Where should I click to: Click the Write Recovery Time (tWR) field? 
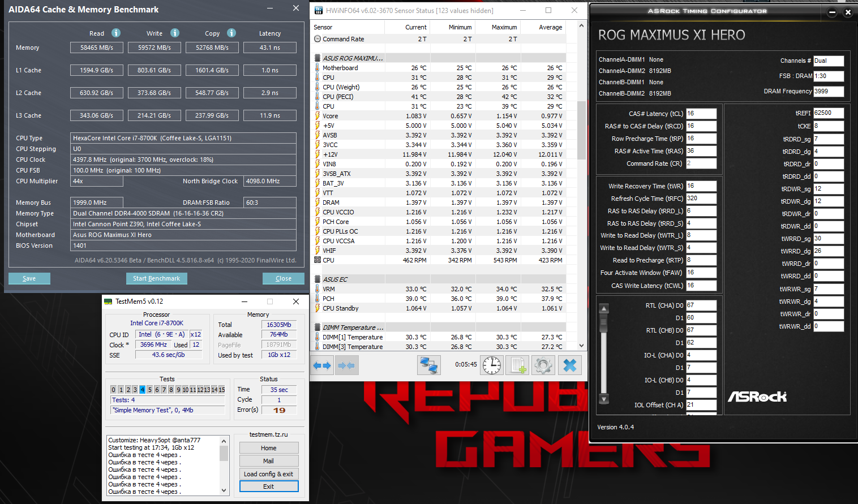[701, 186]
